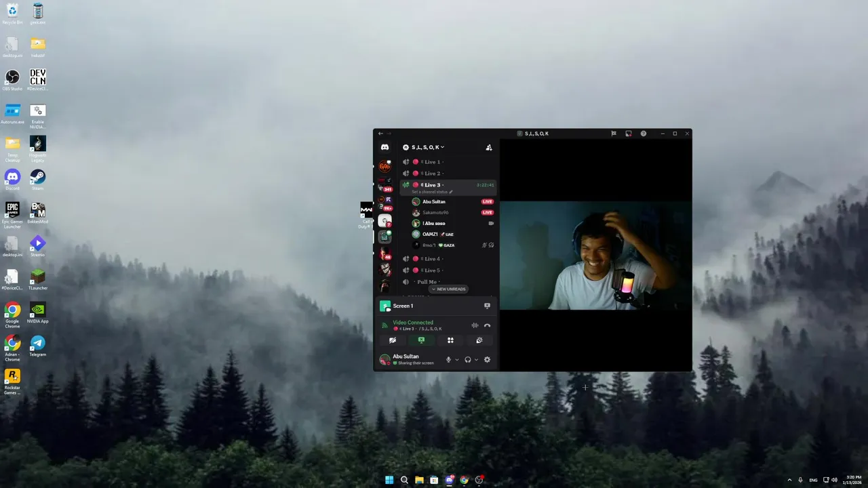Join the Live 4 voice channel
Image resolution: width=868 pixels, height=488 pixels.
pos(448,259)
